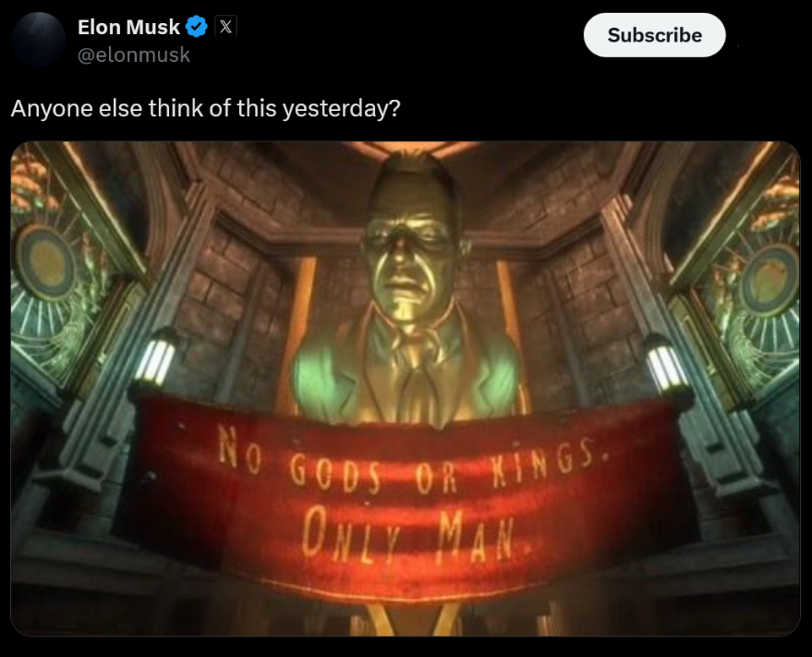Click the X affiliation badge beside name
Viewport: 812px width, 657px height.
click(225, 27)
